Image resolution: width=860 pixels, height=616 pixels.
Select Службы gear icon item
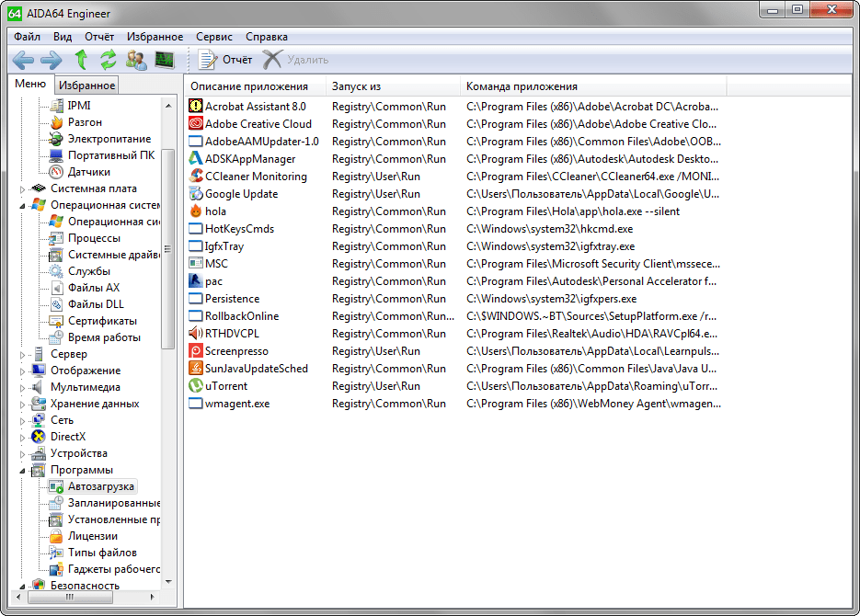pyautogui.click(x=56, y=271)
